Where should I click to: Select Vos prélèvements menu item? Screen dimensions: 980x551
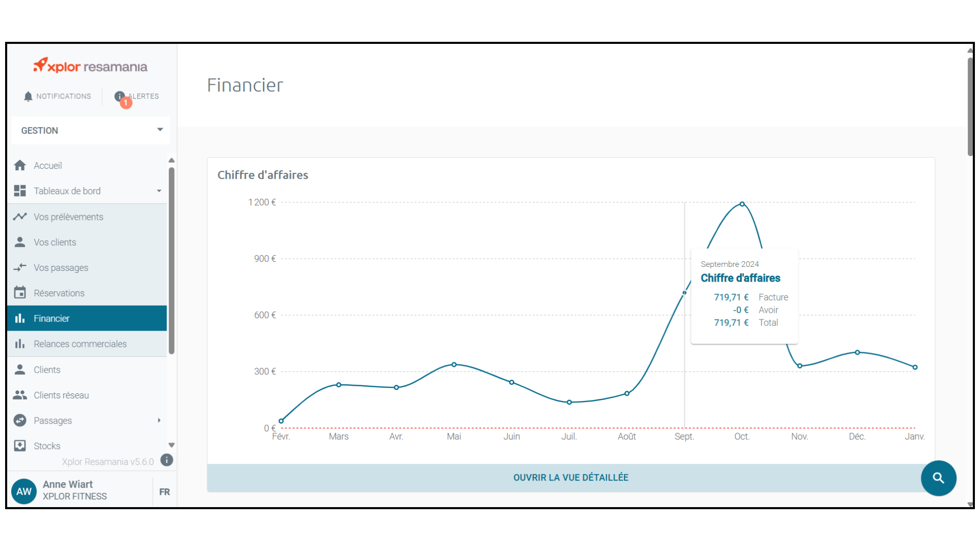[x=68, y=217]
